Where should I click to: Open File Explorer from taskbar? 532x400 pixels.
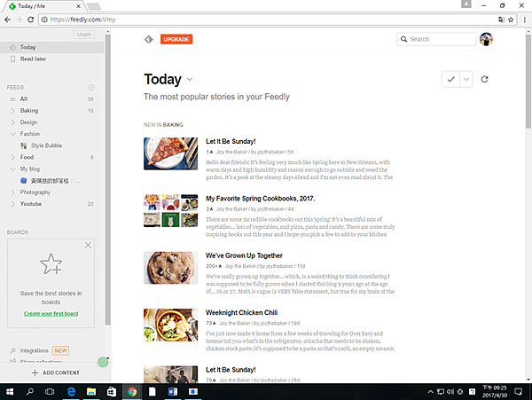pyautogui.click(x=91, y=392)
